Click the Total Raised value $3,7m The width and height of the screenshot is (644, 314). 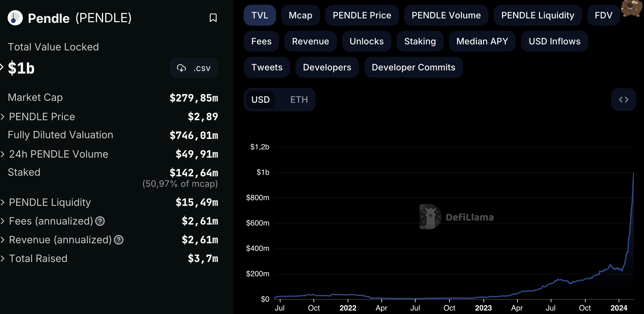tap(203, 258)
